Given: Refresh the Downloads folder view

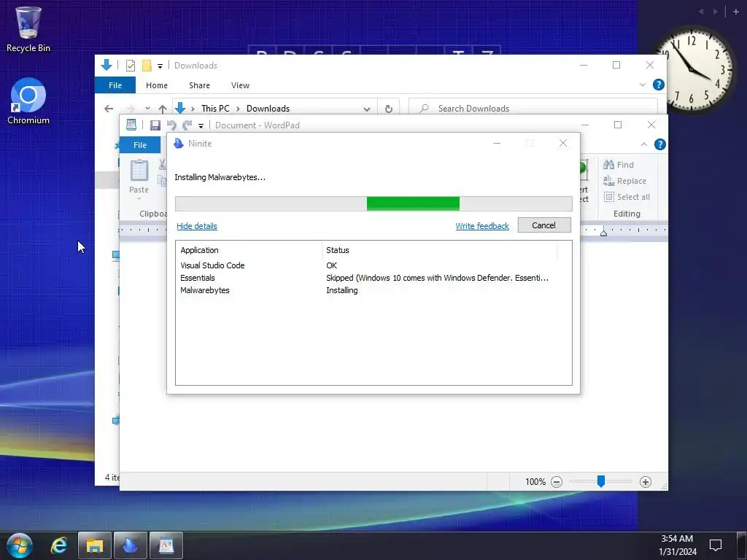Looking at the screenshot, I should point(388,109).
